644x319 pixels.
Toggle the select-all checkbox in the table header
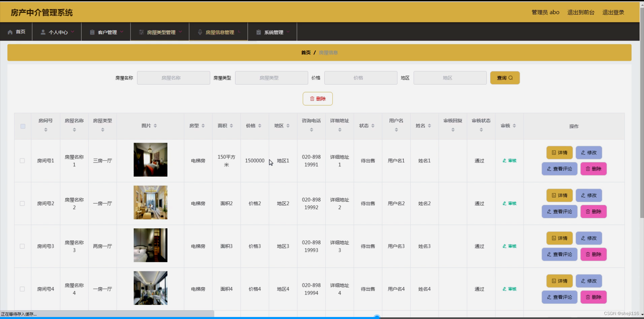pos(22,126)
